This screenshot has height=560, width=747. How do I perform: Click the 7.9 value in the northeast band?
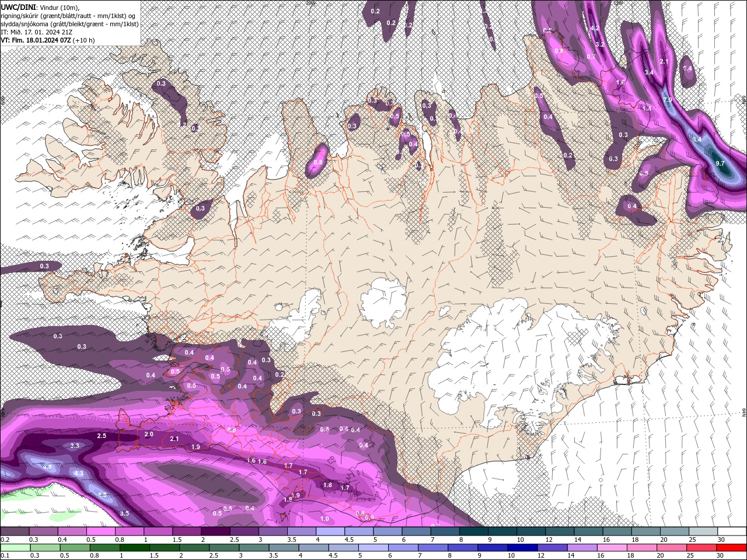[x=668, y=100]
